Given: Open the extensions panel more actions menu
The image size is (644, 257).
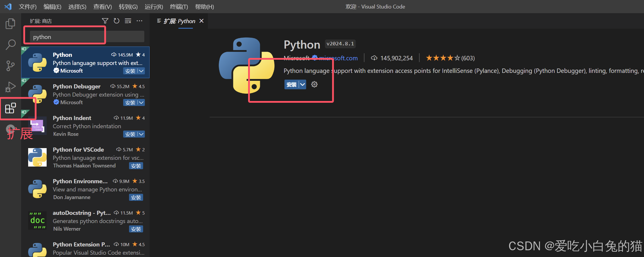Looking at the screenshot, I should [139, 21].
